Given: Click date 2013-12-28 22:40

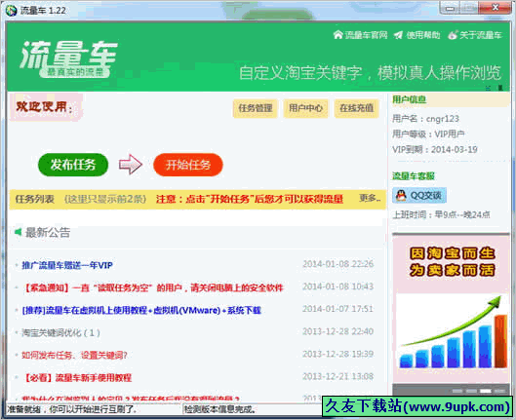Looking at the screenshot, I should click(337, 331).
